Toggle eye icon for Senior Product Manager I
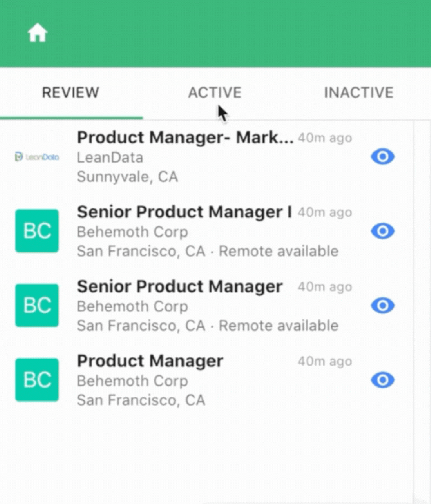431x504 pixels. tap(383, 231)
